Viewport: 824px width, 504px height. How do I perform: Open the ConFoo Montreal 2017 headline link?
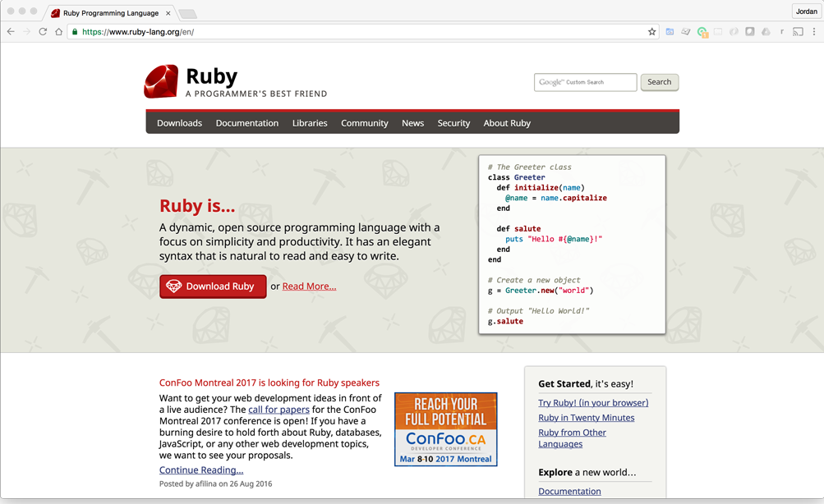(269, 383)
